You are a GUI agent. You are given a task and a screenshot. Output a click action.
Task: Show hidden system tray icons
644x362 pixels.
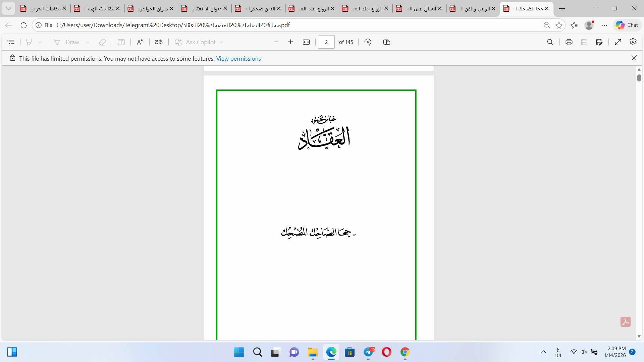544,352
